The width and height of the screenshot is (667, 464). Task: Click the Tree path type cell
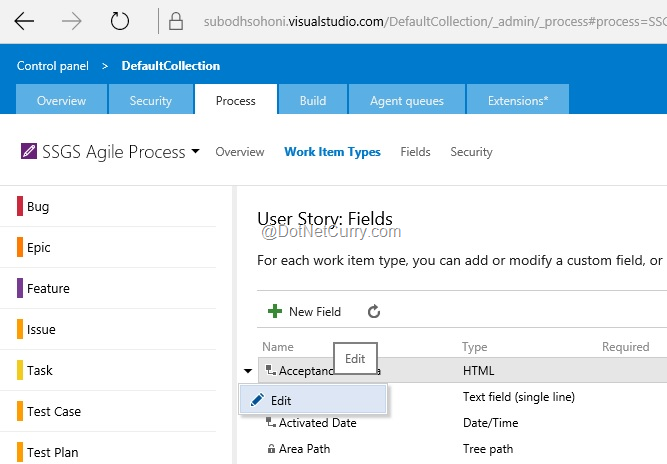pos(488,449)
